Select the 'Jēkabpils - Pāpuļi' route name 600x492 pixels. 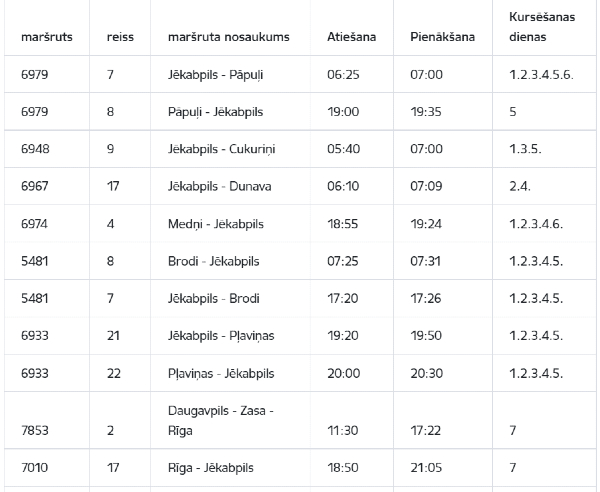pos(215,75)
